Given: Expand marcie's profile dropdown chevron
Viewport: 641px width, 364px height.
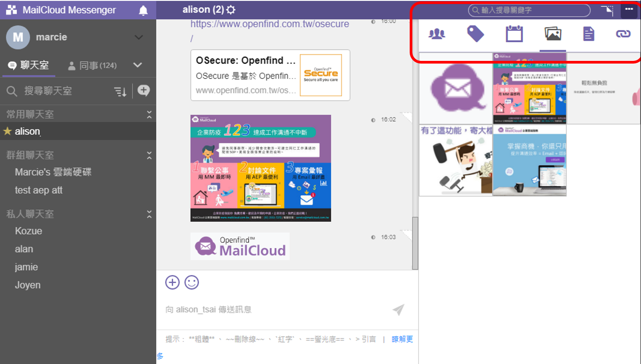Looking at the screenshot, I should [x=139, y=37].
